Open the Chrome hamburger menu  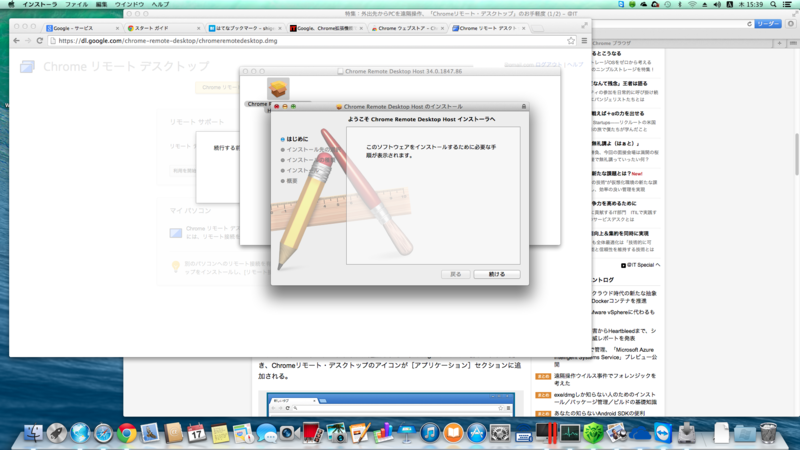coord(584,41)
